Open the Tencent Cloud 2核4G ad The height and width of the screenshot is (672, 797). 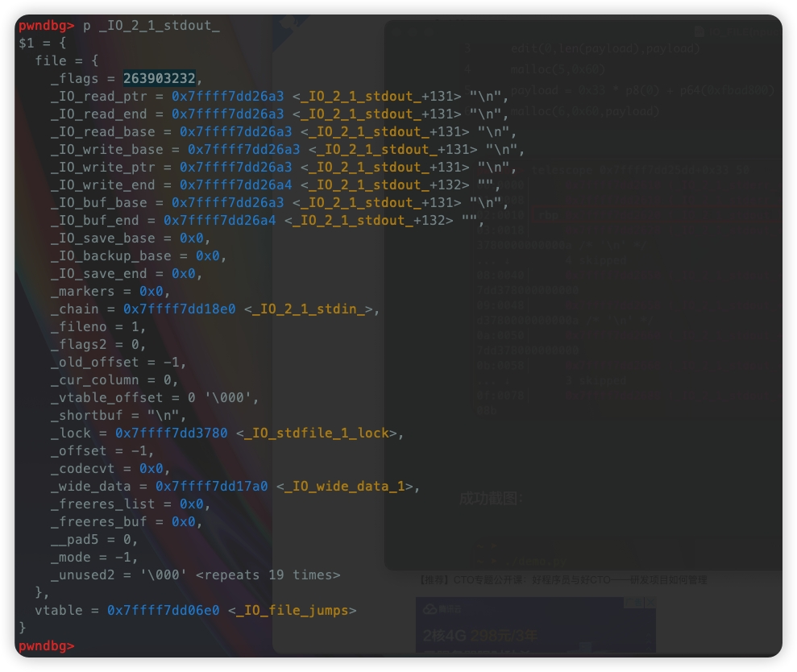(x=536, y=625)
